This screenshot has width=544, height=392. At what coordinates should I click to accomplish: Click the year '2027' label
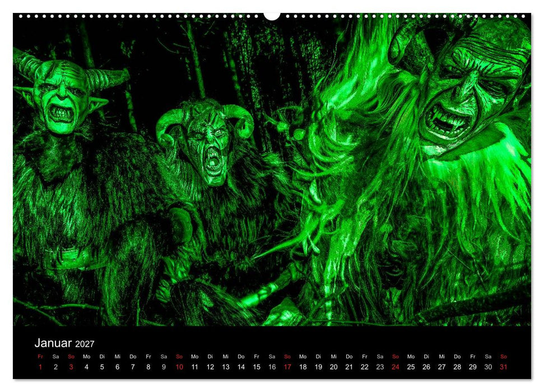(85, 344)
